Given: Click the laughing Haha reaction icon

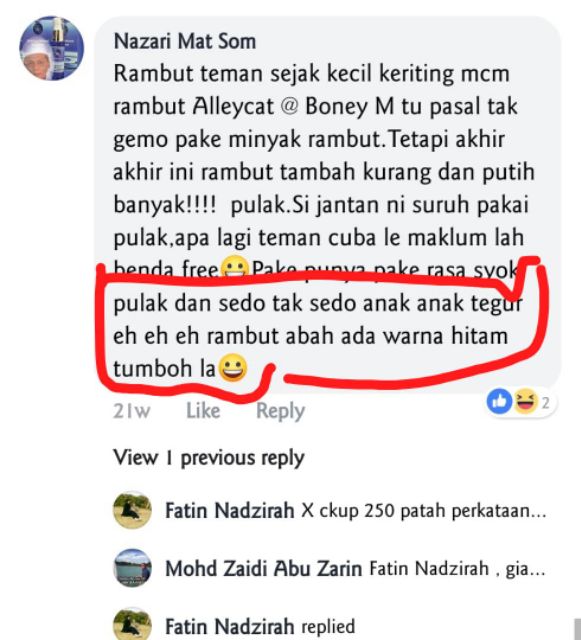Looking at the screenshot, I should pos(525,402).
